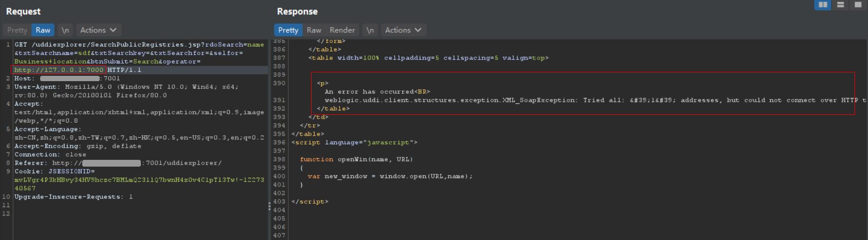Switch to side-by-side split layout

(x=823, y=5)
